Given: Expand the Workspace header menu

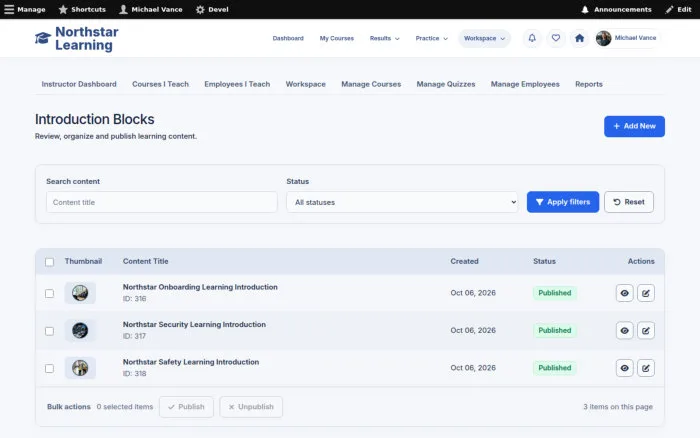Looking at the screenshot, I should click(484, 38).
